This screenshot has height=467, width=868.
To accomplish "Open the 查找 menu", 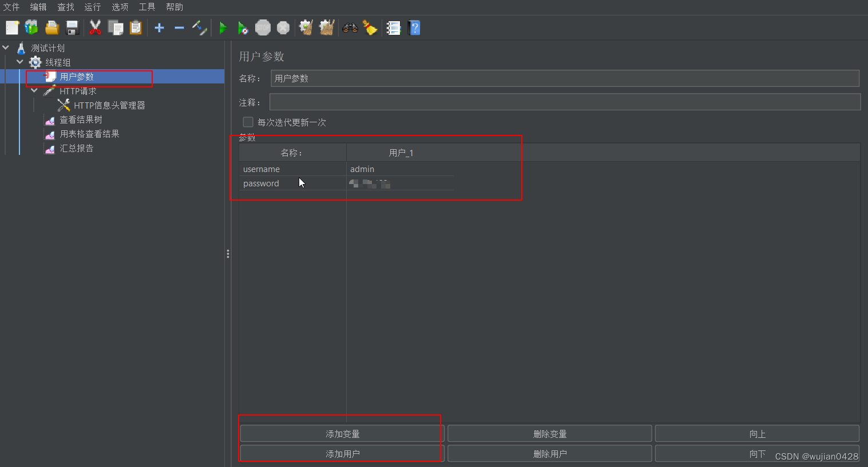I will [x=66, y=7].
